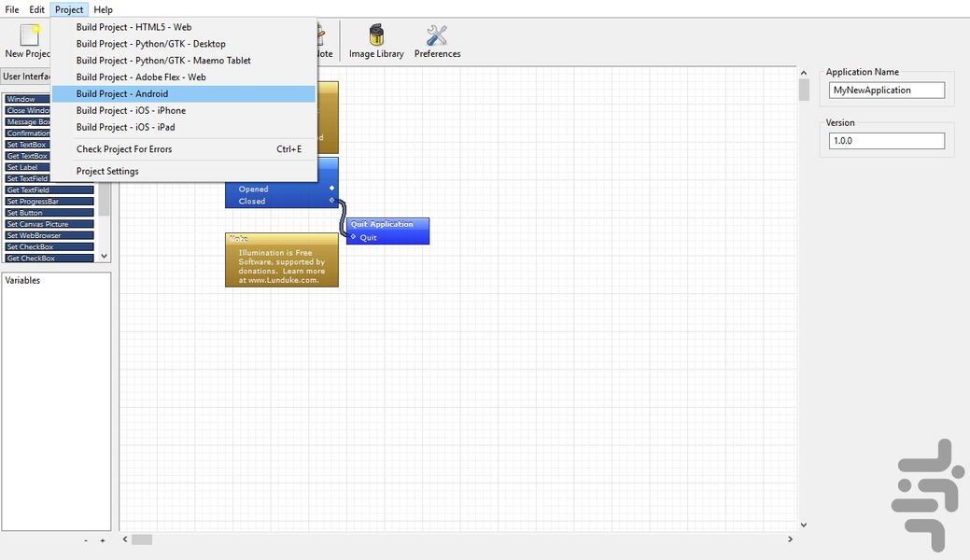Click the Quit output port diamond
The height and width of the screenshot is (560, 970).
pos(353,237)
